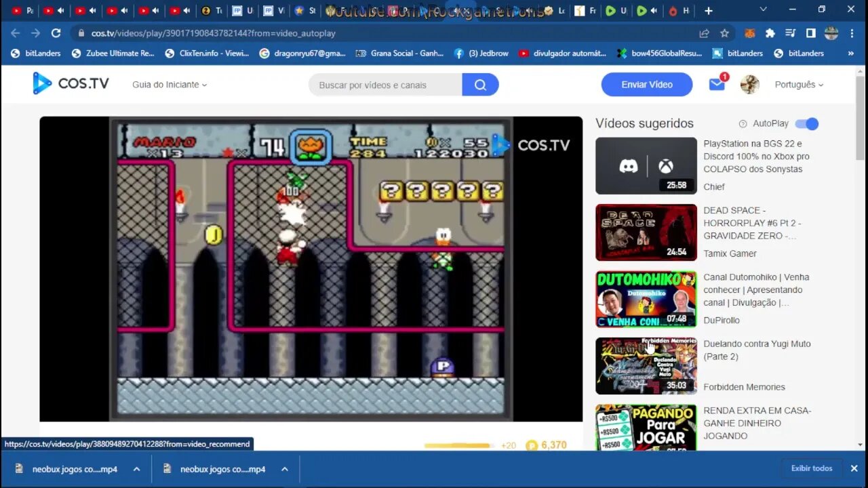Click Exibir todos in downloads bar
The image size is (868, 488).
pyautogui.click(x=811, y=468)
